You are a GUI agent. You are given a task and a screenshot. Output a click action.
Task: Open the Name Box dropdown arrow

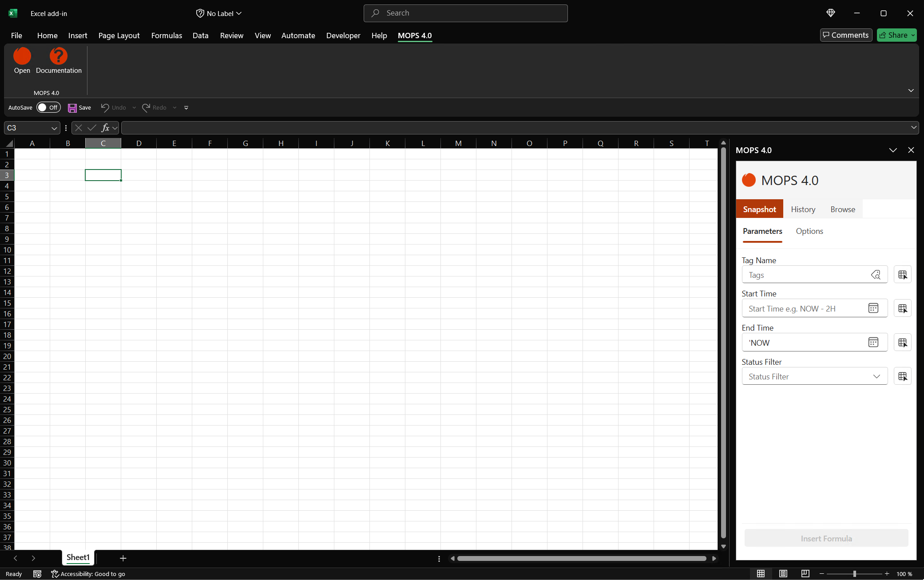click(54, 128)
